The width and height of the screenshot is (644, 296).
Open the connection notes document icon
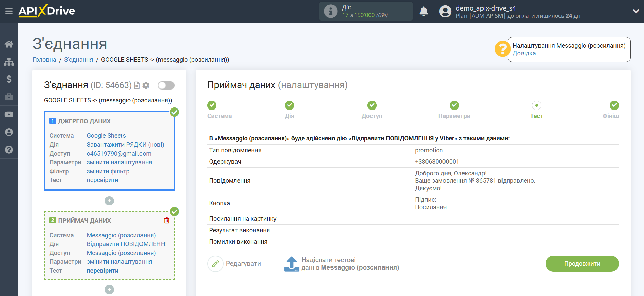coord(137,85)
